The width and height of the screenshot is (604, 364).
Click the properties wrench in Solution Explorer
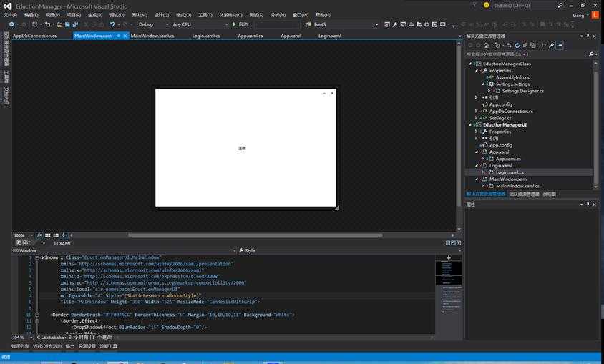tap(552, 45)
